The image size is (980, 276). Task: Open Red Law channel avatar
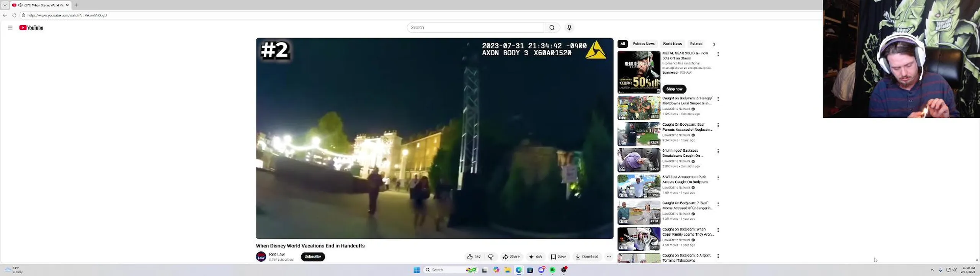(261, 256)
